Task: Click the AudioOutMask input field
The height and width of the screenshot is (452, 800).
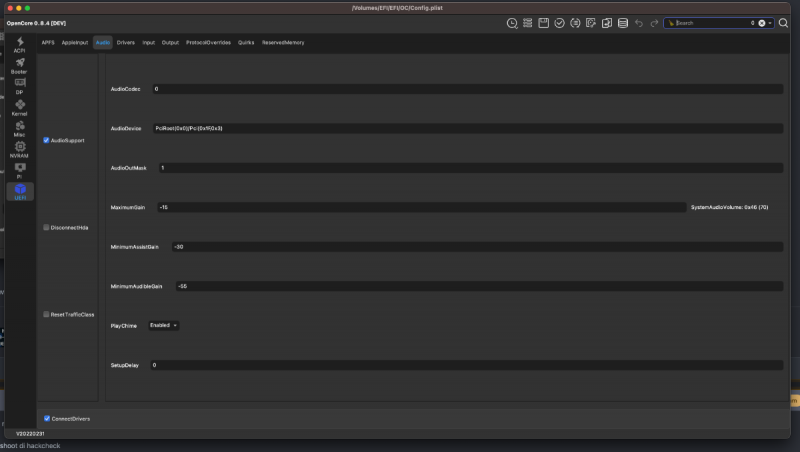Action: (471, 168)
